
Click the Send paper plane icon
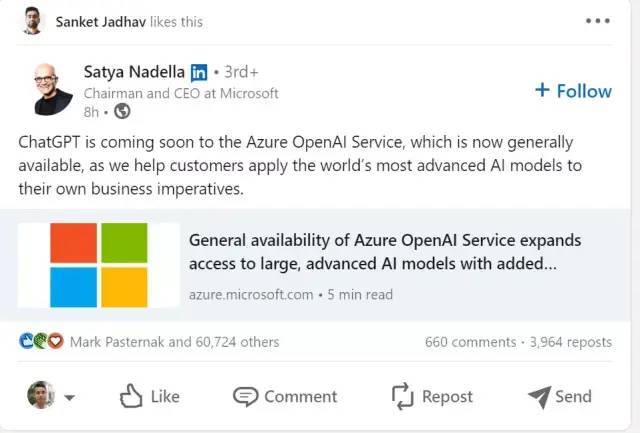coord(540,397)
